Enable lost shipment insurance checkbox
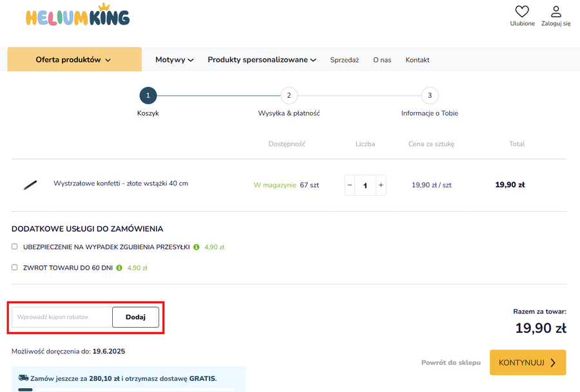 tap(15, 247)
